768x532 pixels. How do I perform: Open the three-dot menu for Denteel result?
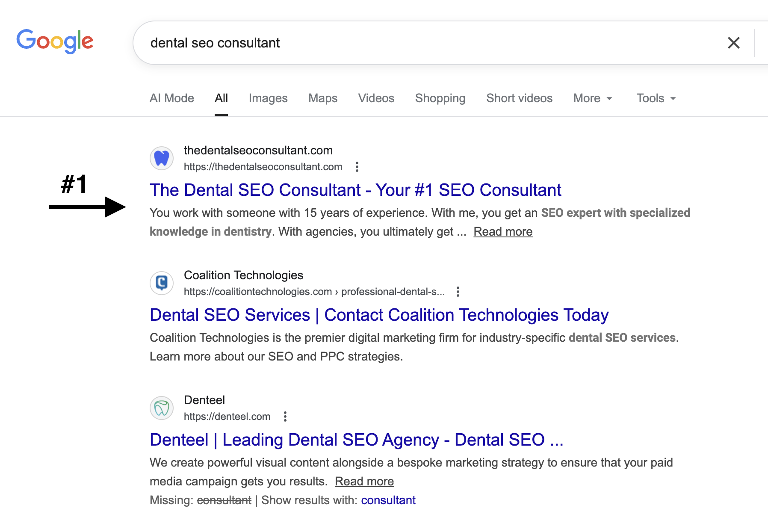pos(285,417)
